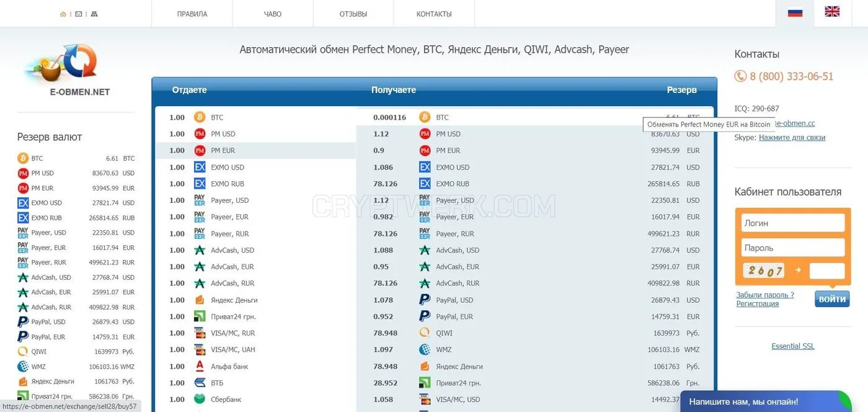Select Яндекс Деньги icon in Отдаете column

200,300
